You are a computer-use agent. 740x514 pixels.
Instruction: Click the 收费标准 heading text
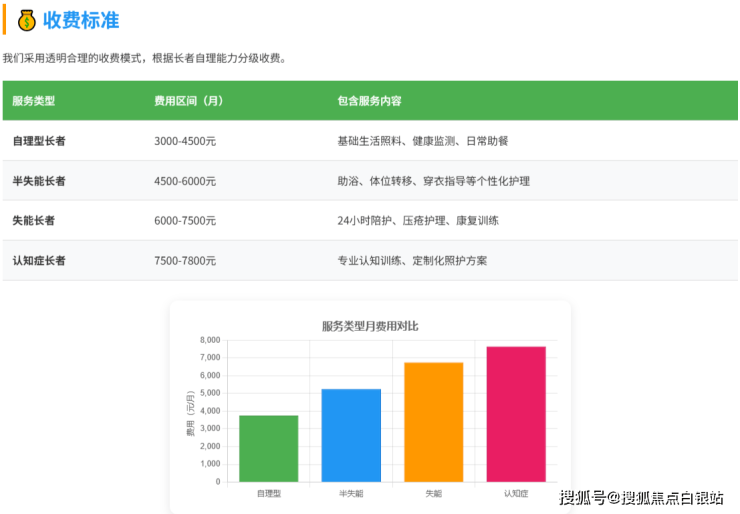pos(81,20)
